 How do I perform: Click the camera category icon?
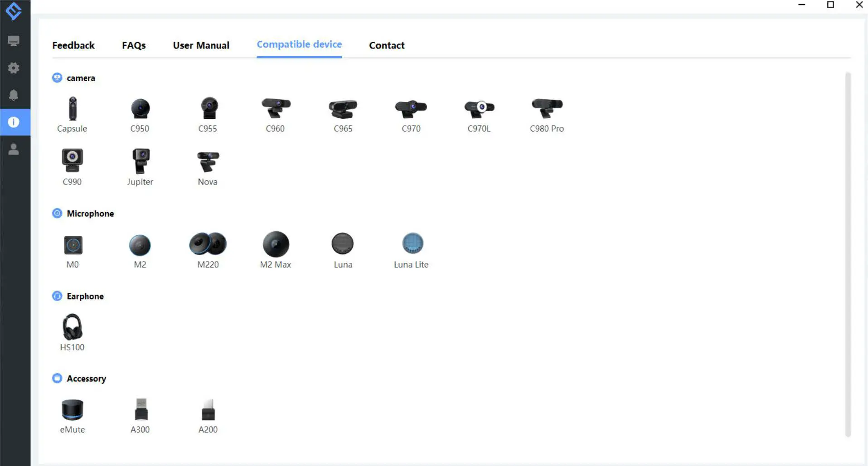57,78
